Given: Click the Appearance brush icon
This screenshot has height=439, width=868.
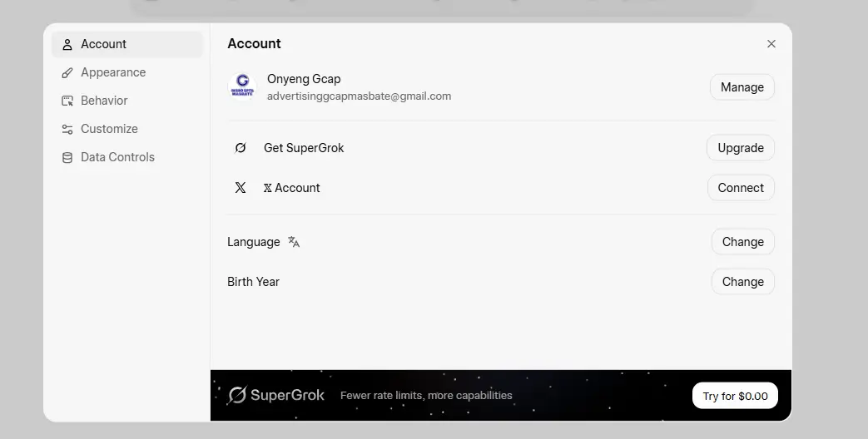Looking at the screenshot, I should [x=67, y=72].
